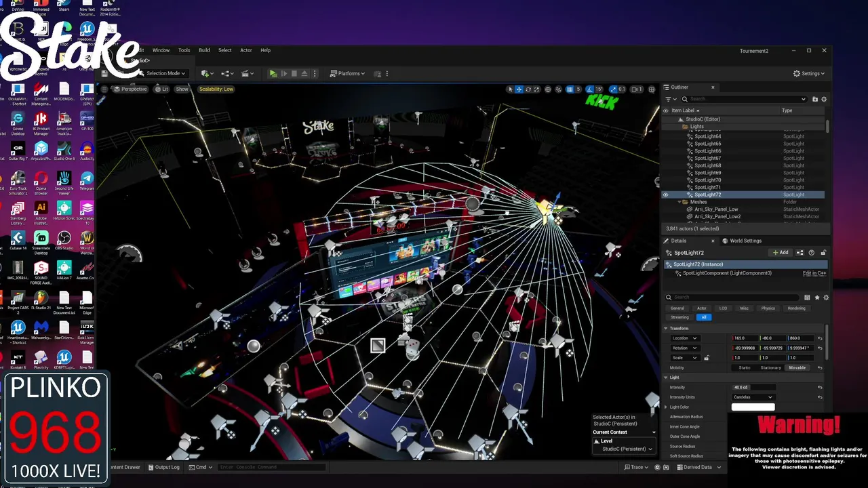Image resolution: width=868 pixels, height=488 pixels.
Task: Click the green Play button in toolbar
Action: (273, 73)
